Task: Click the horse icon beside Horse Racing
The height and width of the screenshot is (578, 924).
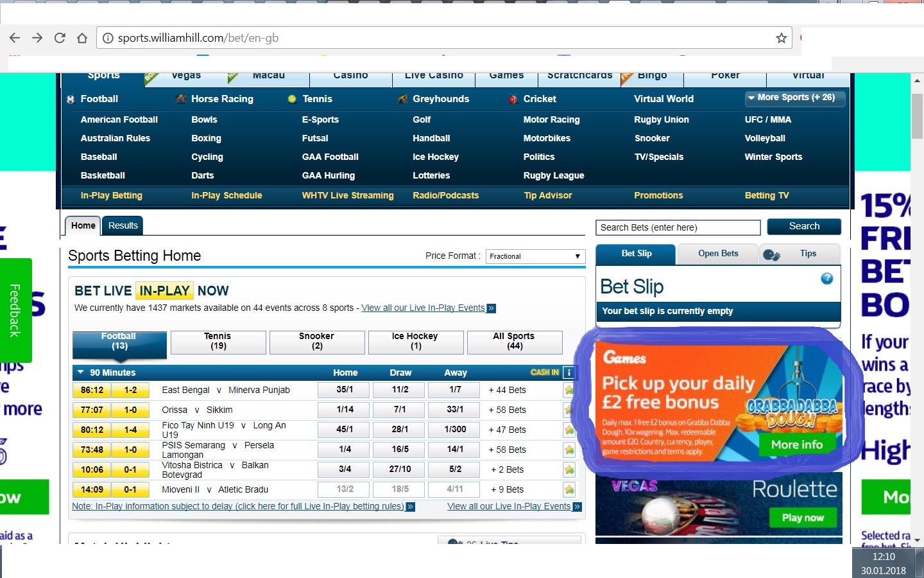Action: pos(182,99)
